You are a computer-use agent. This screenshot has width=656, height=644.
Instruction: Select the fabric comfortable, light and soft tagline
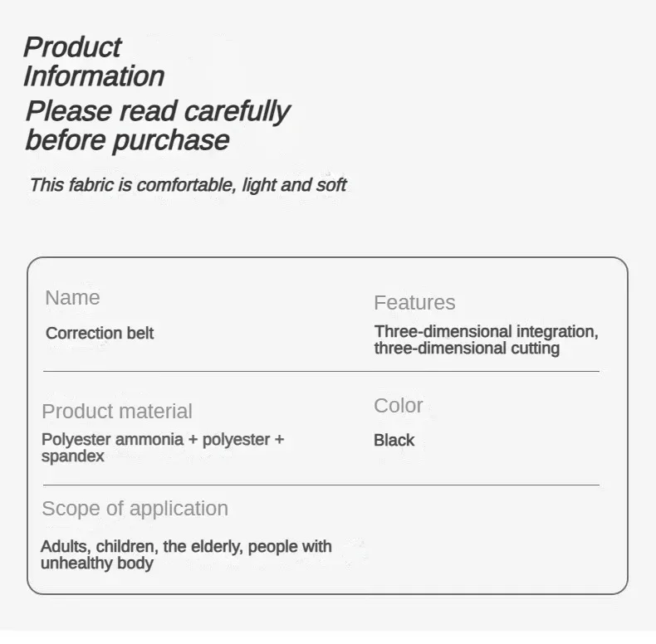click(188, 184)
